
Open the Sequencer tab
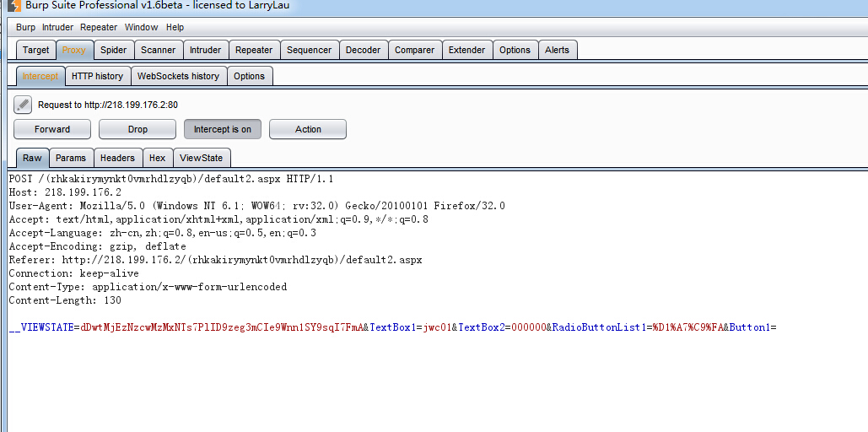click(310, 50)
